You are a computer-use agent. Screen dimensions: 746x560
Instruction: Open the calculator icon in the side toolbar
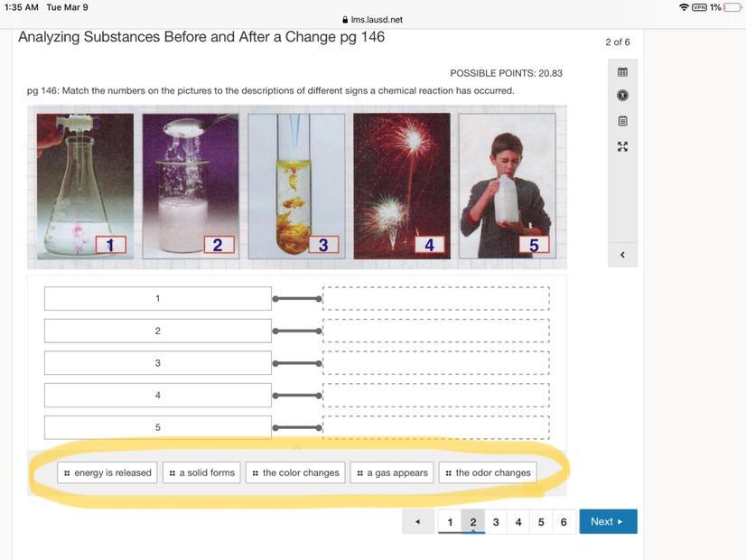click(622, 72)
